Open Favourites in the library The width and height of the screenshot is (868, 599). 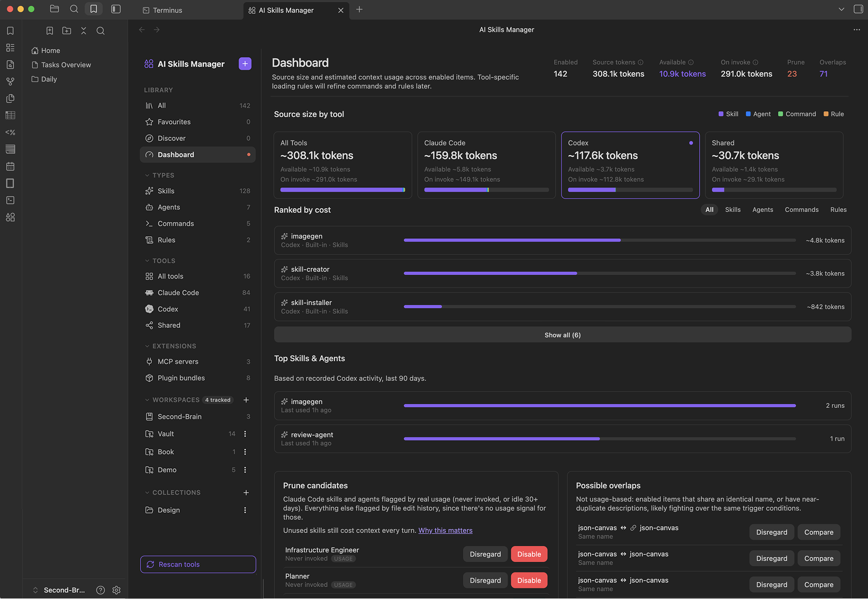pyautogui.click(x=197, y=122)
